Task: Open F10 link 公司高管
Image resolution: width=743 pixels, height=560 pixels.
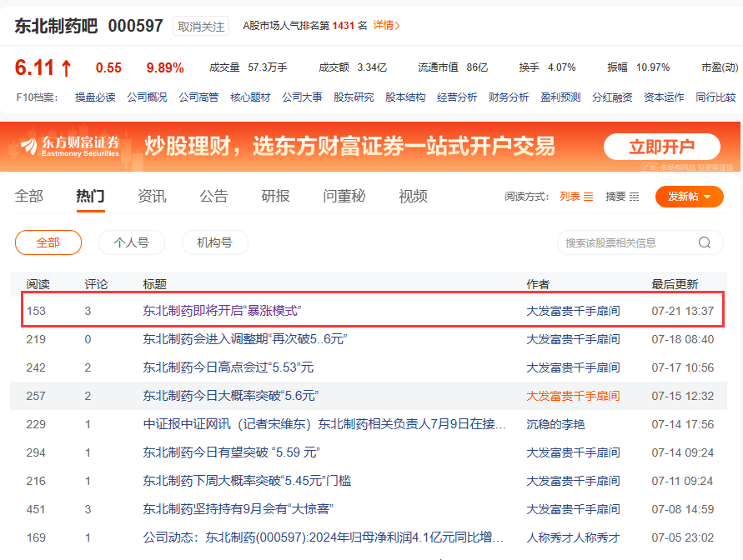Action: tap(198, 97)
